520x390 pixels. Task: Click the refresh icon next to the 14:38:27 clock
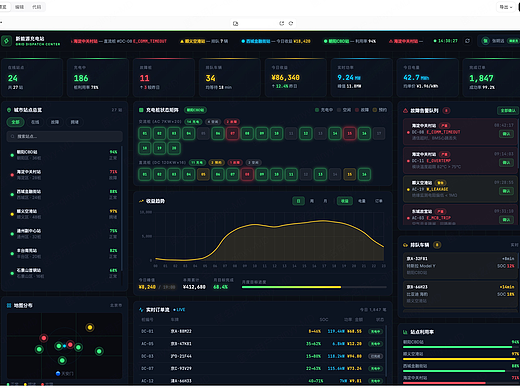pyautogui.click(x=467, y=41)
